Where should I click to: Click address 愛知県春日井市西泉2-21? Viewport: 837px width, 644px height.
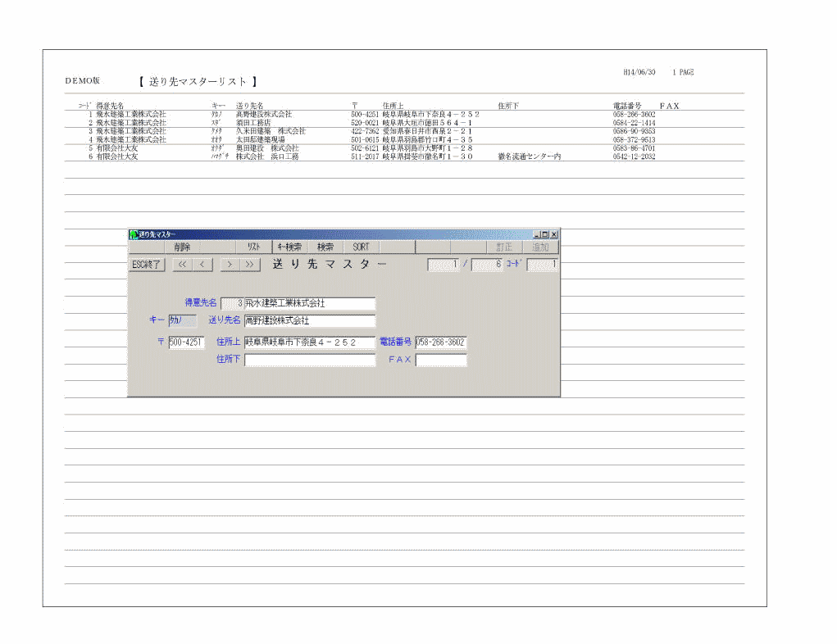tap(427, 131)
